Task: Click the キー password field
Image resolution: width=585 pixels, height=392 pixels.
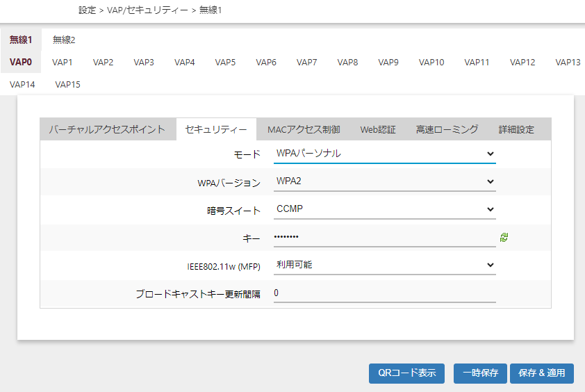Action: 384,238
